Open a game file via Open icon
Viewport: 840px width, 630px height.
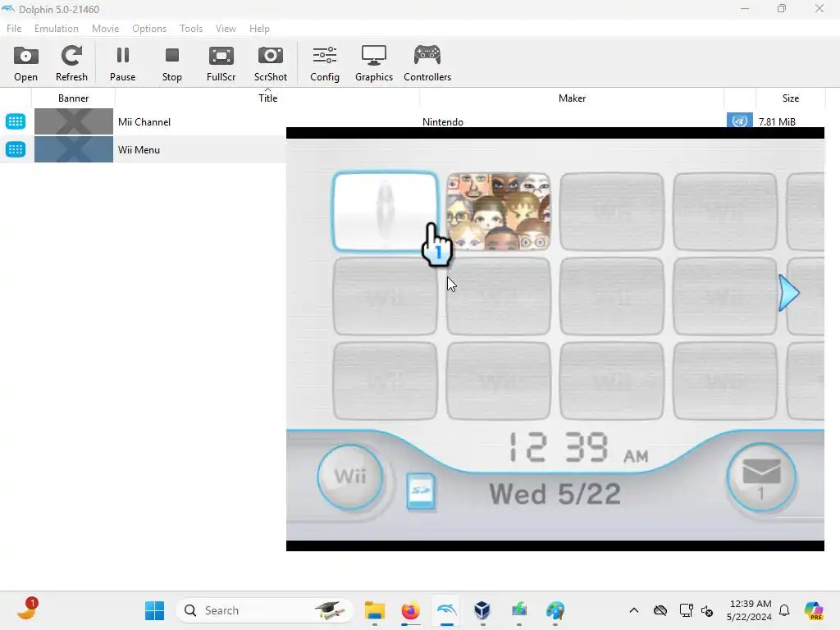pyautogui.click(x=25, y=64)
